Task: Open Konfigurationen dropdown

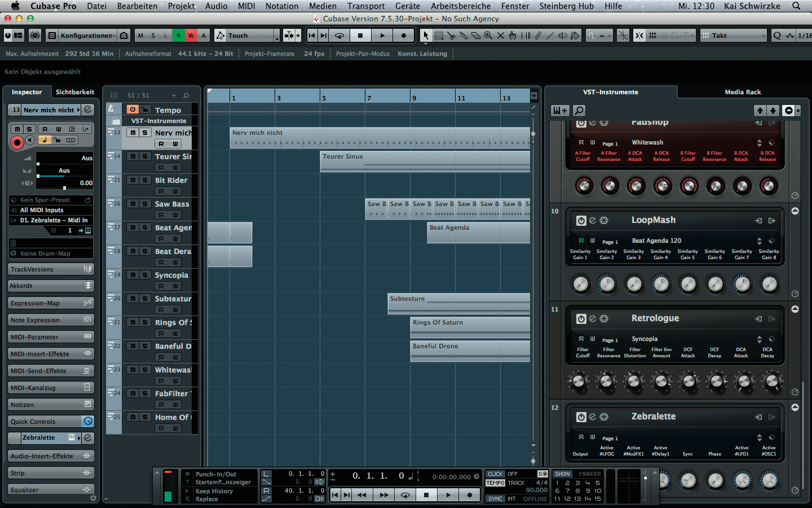Action: (87, 36)
